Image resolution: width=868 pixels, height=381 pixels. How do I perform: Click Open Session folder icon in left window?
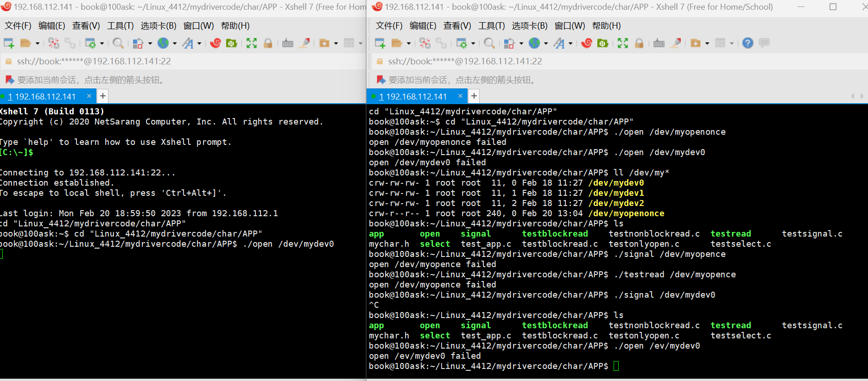pos(25,43)
